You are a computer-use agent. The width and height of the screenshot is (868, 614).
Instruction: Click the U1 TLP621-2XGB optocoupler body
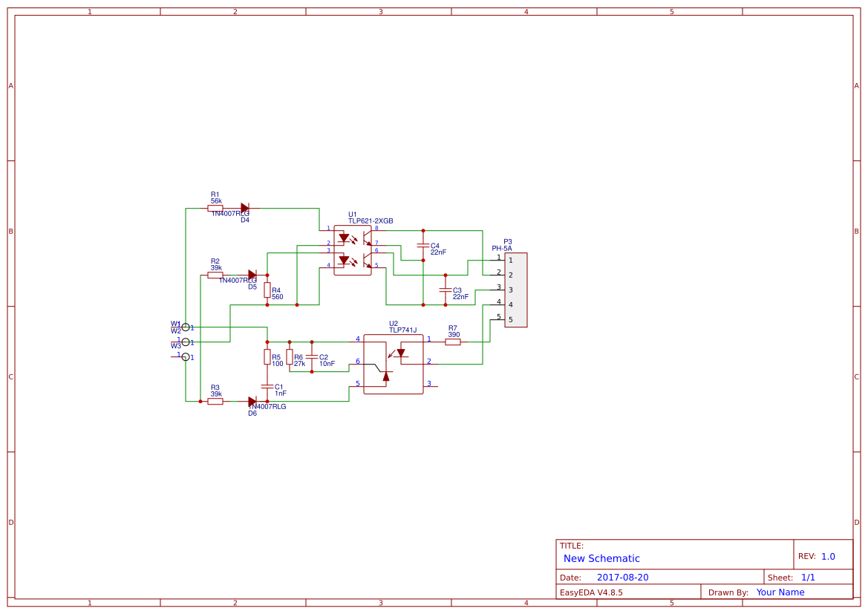353,250
